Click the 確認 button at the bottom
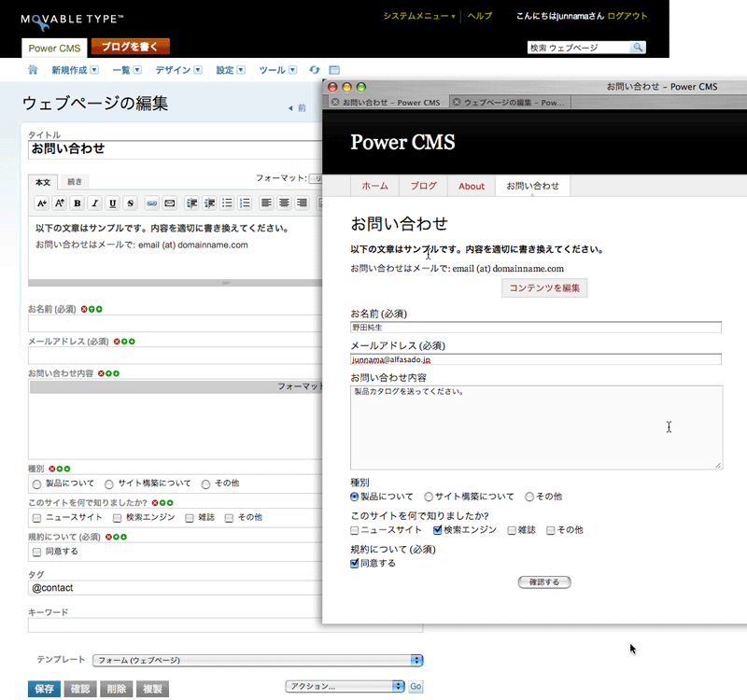The width and height of the screenshot is (747, 700). pyautogui.click(x=80, y=689)
